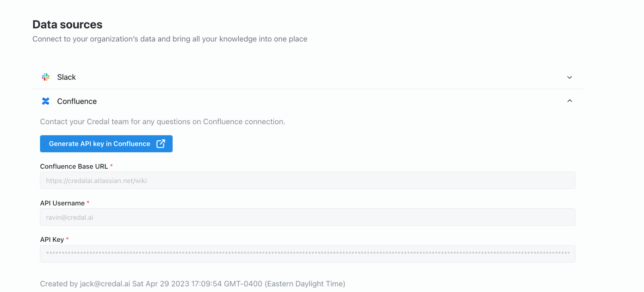The height and width of the screenshot is (292, 644).
Task: Focus the Confluence Base URL field
Action: coord(308,181)
